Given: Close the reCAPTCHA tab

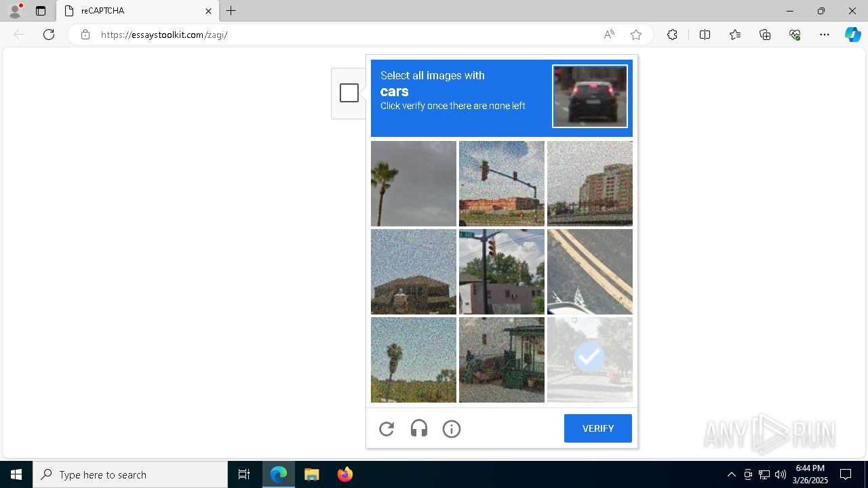Looking at the screenshot, I should pos(208,11).
